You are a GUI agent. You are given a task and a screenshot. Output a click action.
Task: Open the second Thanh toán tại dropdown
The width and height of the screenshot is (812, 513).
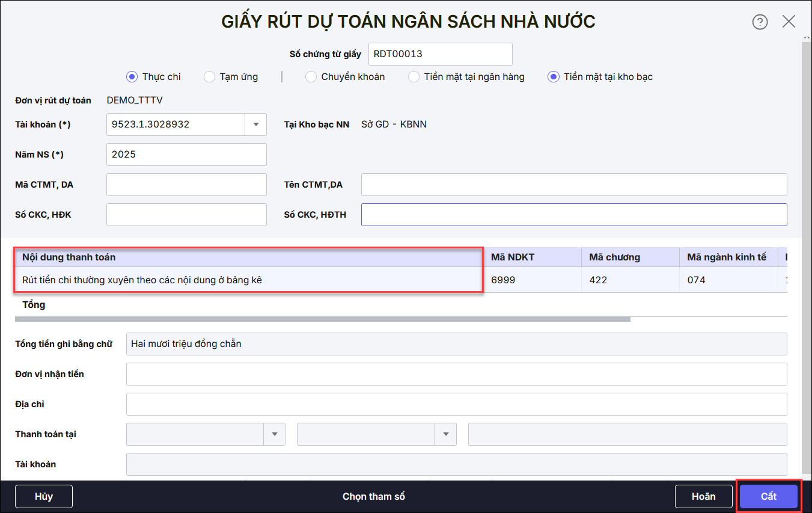pos(445,434)
